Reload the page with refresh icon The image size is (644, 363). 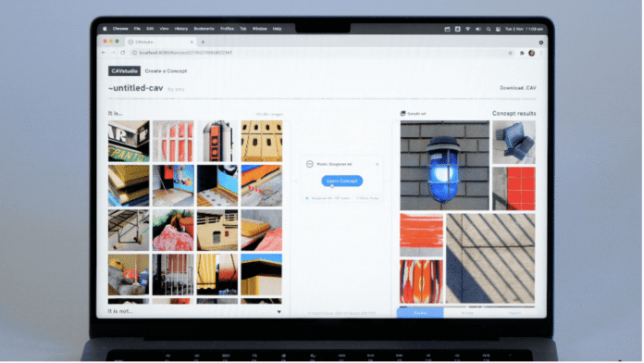[122, 53]
